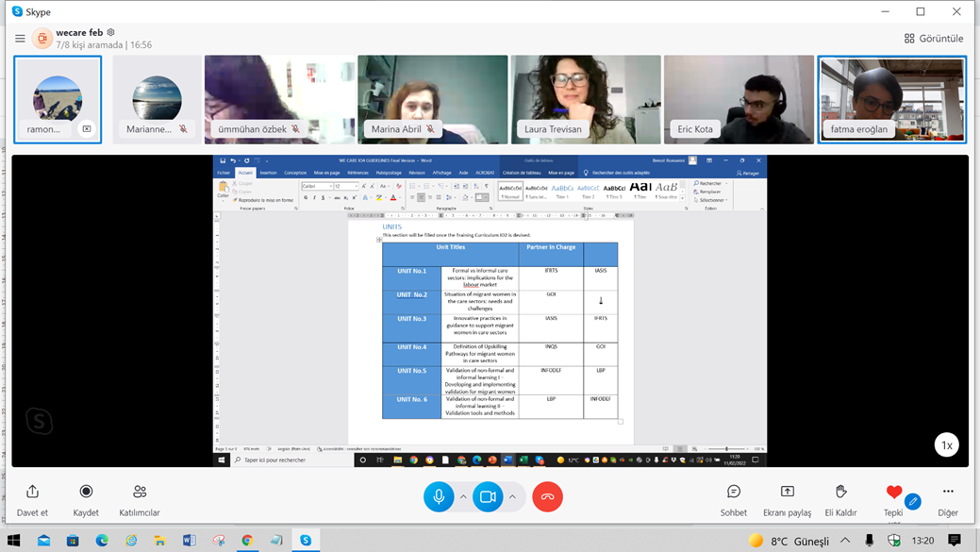
Task: Open call settings gear next to wecare feb
Action: pyautogui.click(x=111, y=33)
